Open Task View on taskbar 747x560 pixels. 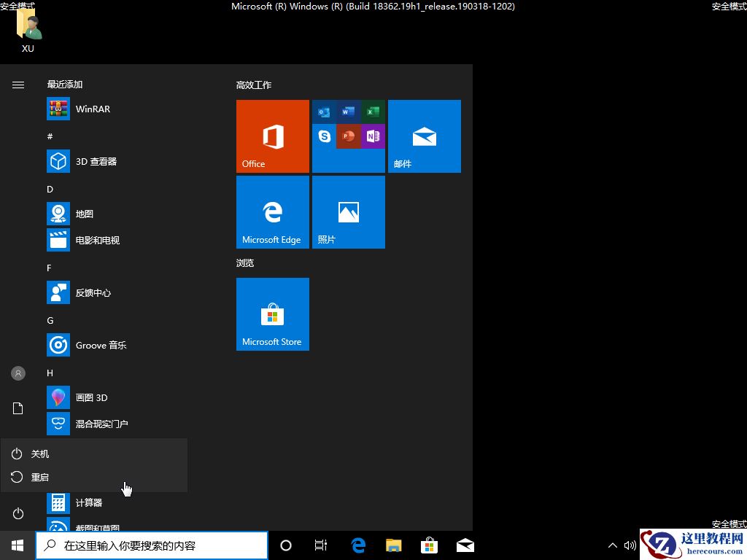[x=320, y=545]
